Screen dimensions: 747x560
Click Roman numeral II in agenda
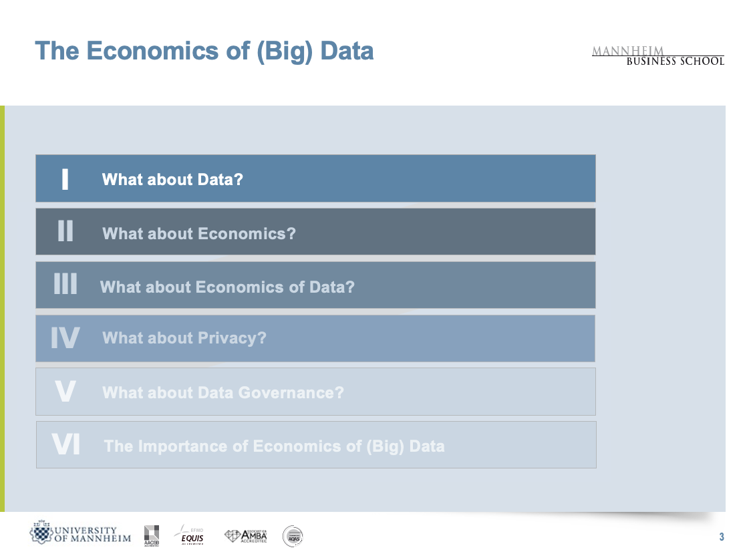coord(65,232)
